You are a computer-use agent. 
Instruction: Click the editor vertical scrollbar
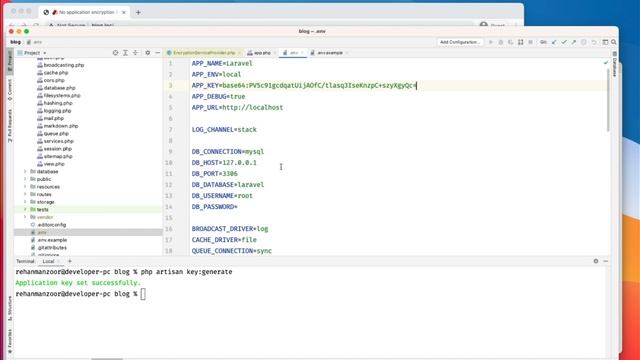tap(608, 100)
